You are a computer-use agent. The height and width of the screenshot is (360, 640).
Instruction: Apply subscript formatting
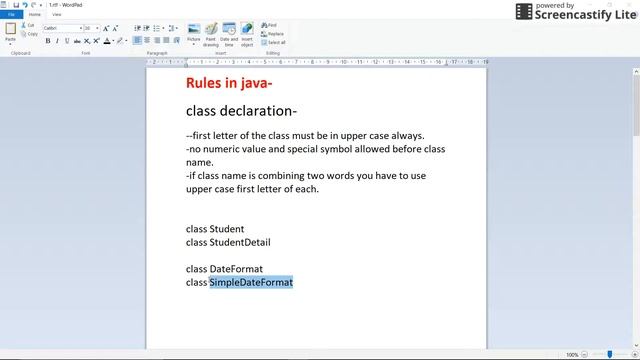click(87, 41)
